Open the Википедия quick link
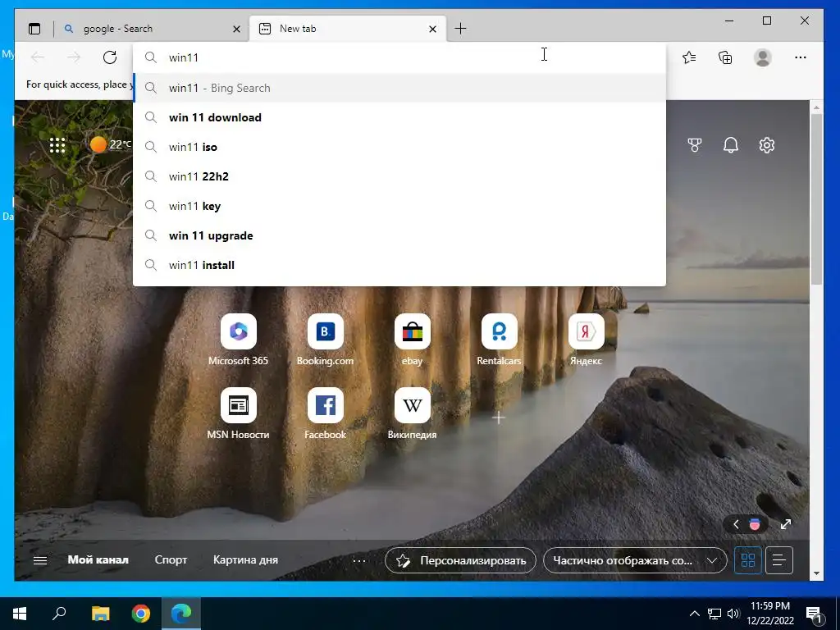840x630 pixels. [412, 414]
